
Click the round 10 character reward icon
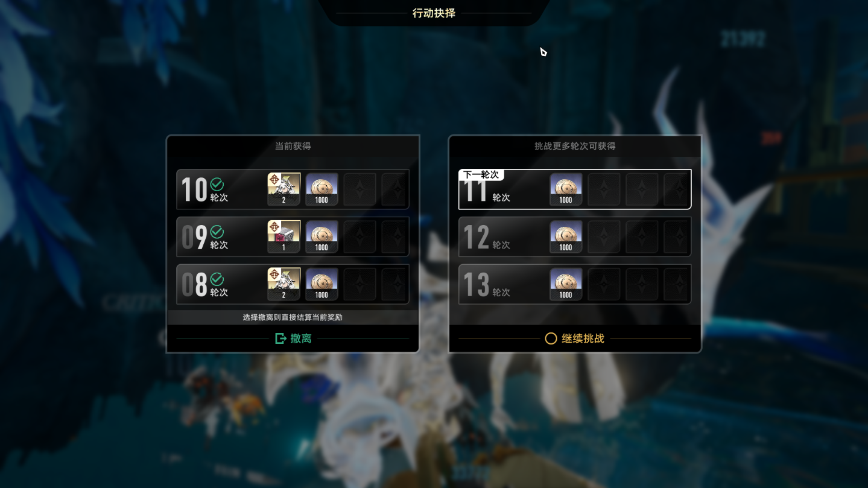(x=284, y=189)
